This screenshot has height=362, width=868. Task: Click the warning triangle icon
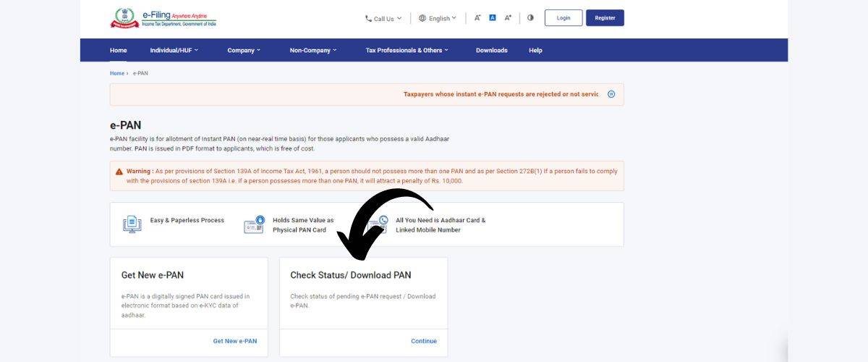[119, 172]
